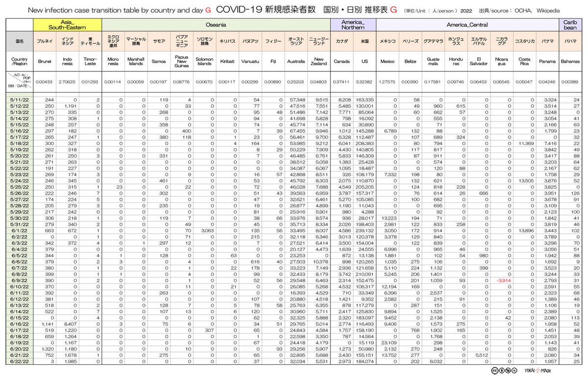Click the Creative Commons CC icon

(495, 370)
